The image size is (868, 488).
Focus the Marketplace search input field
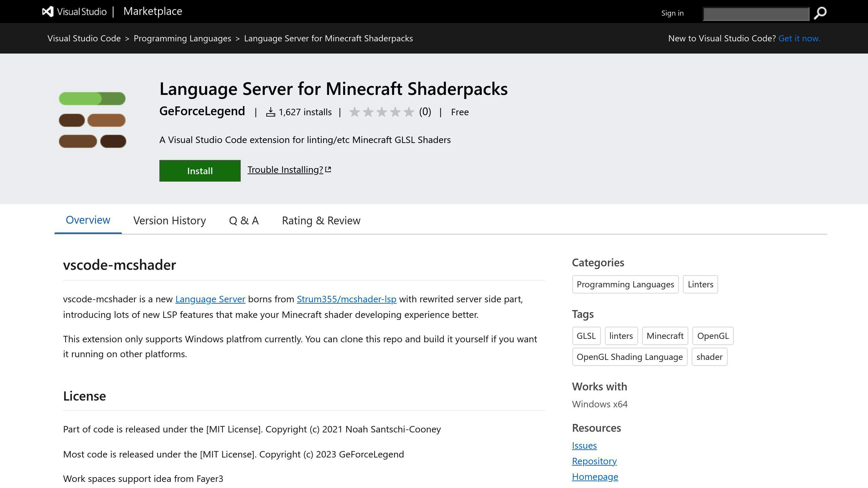(756, 14)
